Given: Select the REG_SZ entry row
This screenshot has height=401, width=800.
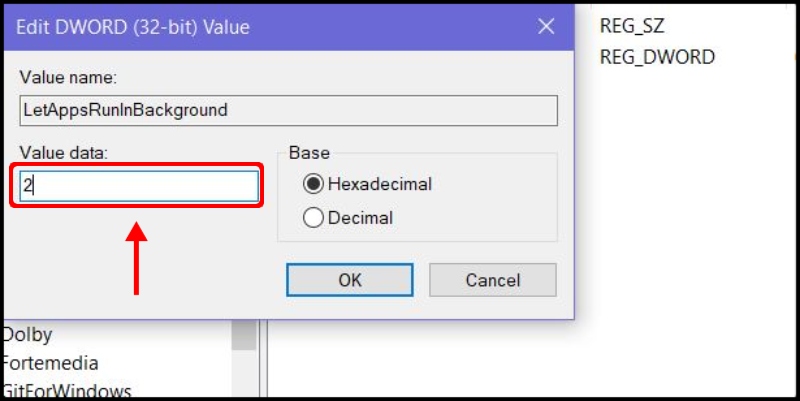Looking at the screenshot, I should [632, 26].
